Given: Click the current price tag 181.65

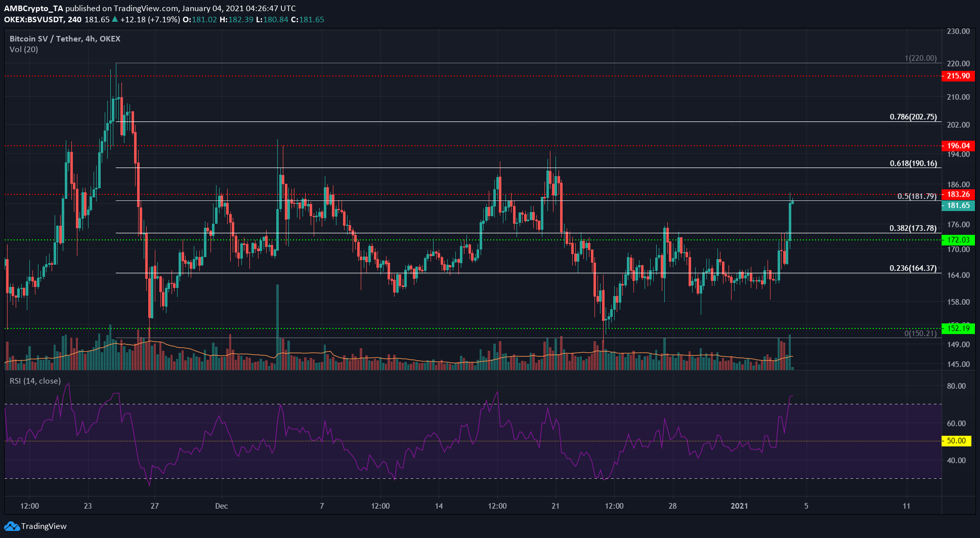Looking at the screenshot, I should (958, 205).
